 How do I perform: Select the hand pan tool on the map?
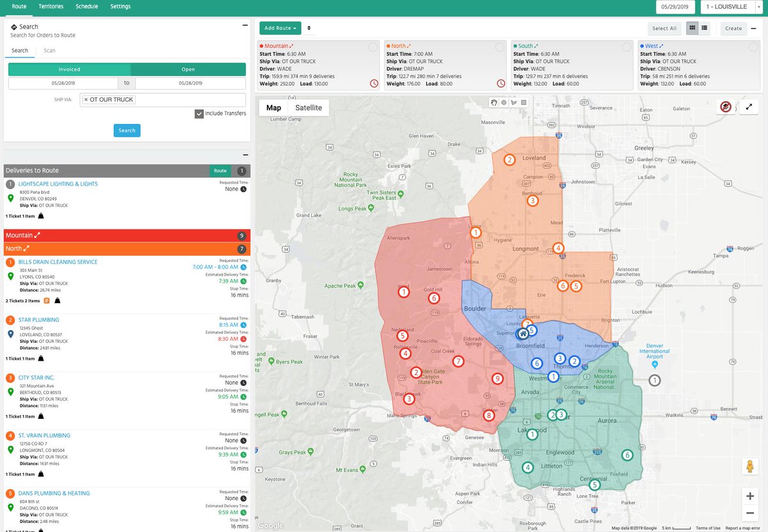click(493, 102)
